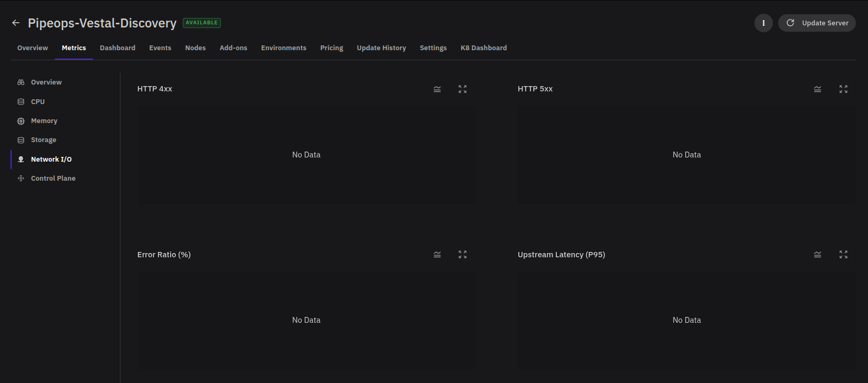868x383 pixels.
Task: Click No Data in HTTP 5xx panel
Action: point(687,155)
